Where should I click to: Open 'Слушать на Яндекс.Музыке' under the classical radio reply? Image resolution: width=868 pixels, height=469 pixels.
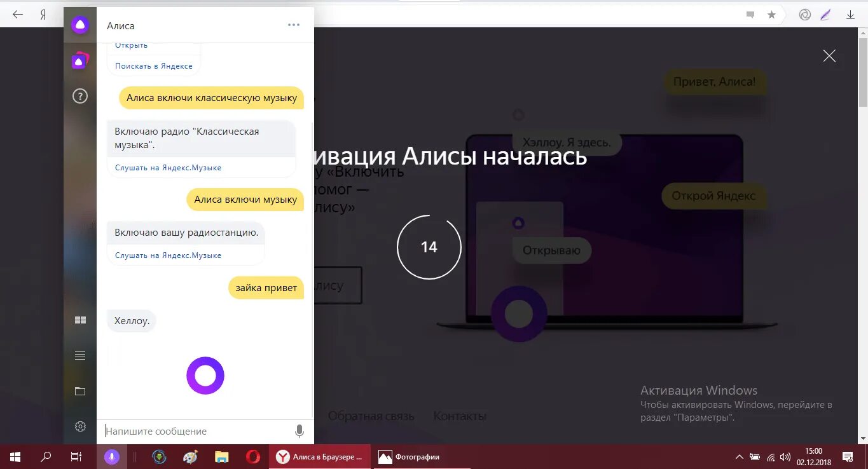coord(169,168)
